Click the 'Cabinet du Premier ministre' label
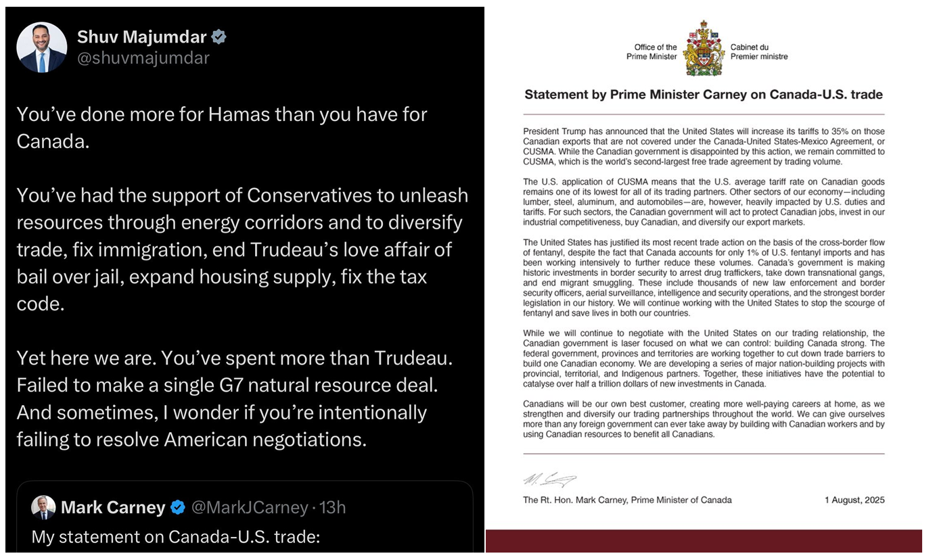This screenshot has height=560, width=937. 759,52
